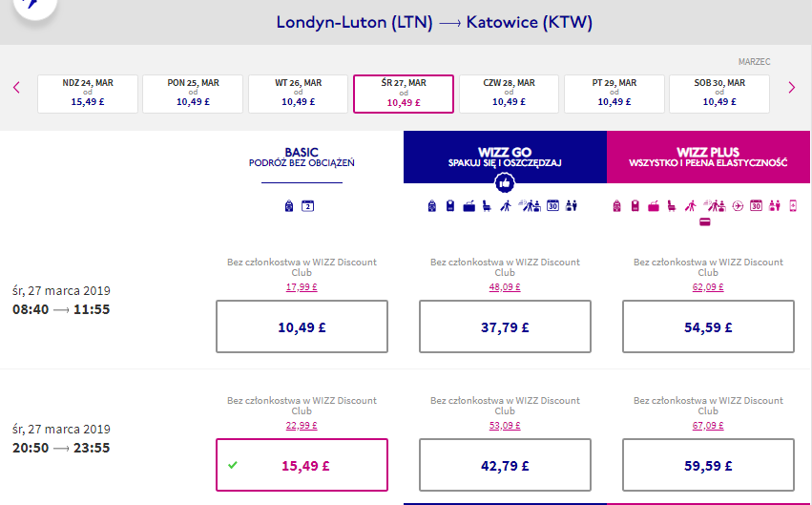
Task: Select the WIZZ PLUS fare column header
Action: coord(708,157)
